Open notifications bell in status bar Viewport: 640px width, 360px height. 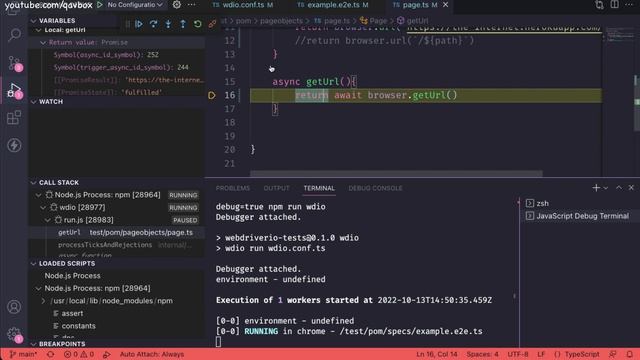pyautogui.click(x=629, y=354)
